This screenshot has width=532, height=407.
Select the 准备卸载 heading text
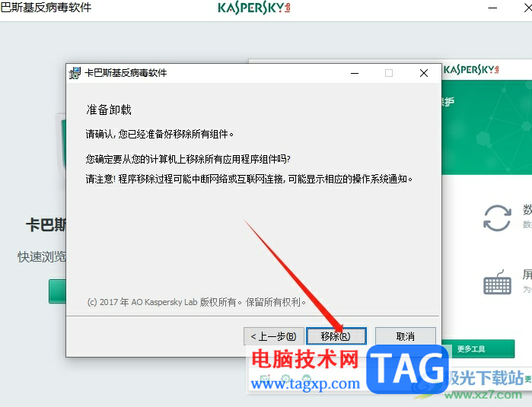click(x=109, y=110)
